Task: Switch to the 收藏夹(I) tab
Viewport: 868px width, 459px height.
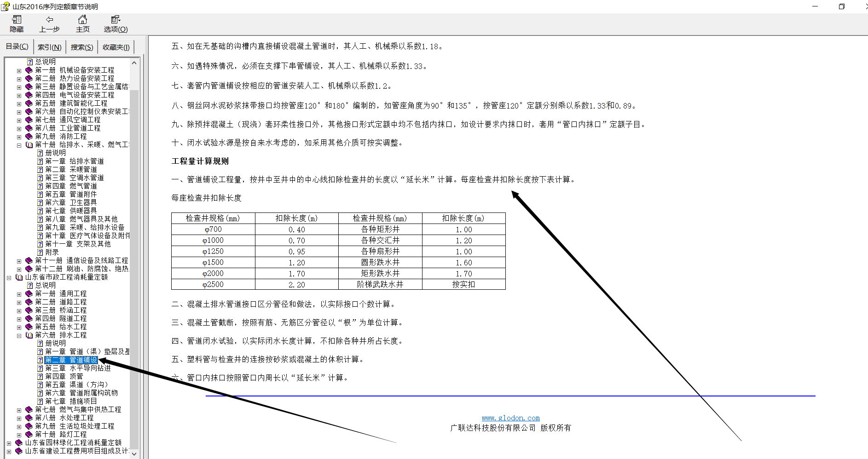Action: coord(116,47)
